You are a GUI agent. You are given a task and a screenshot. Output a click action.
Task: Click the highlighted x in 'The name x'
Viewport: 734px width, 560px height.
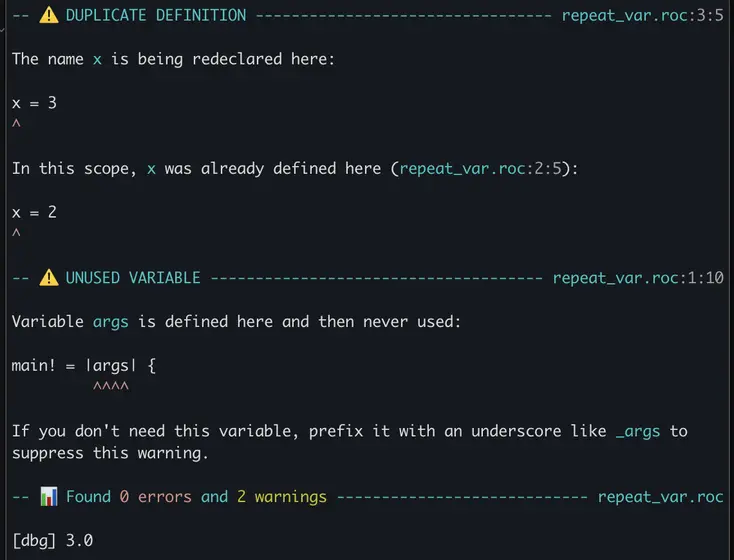97,59
